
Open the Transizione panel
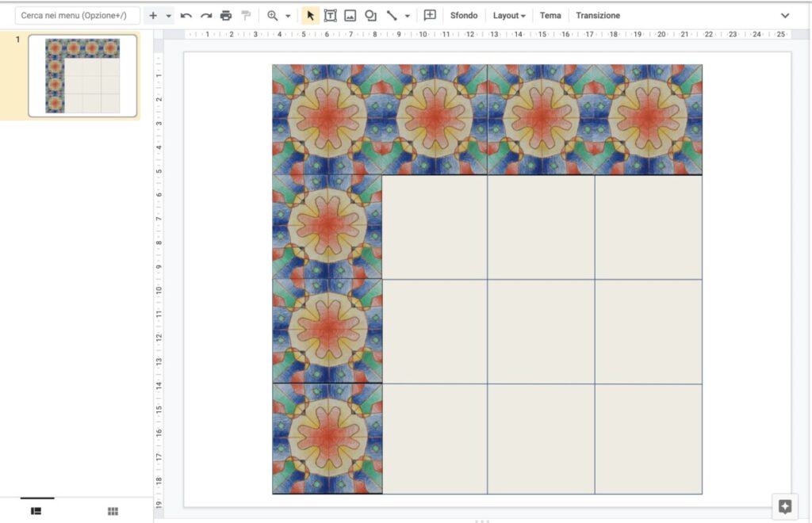[x=598, y=16]
